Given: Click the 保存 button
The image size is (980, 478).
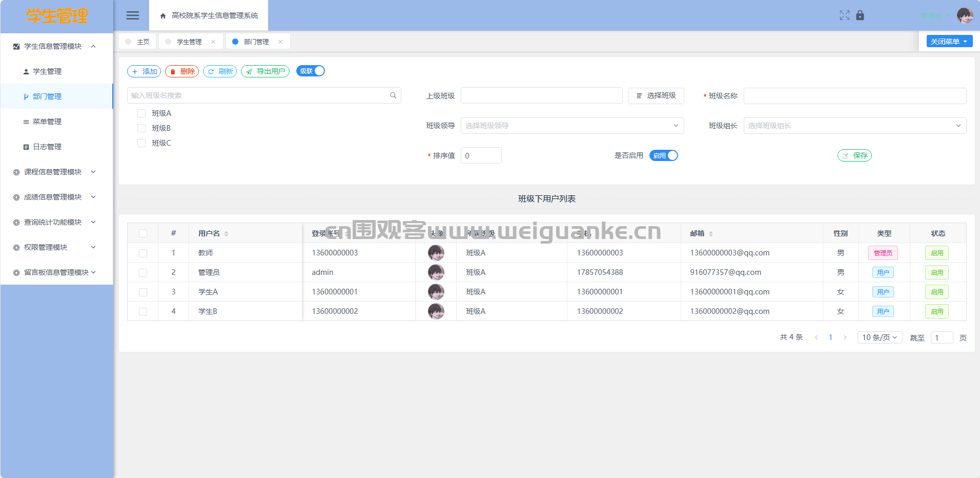Looking at the screenshot, I should coord(854,155).
